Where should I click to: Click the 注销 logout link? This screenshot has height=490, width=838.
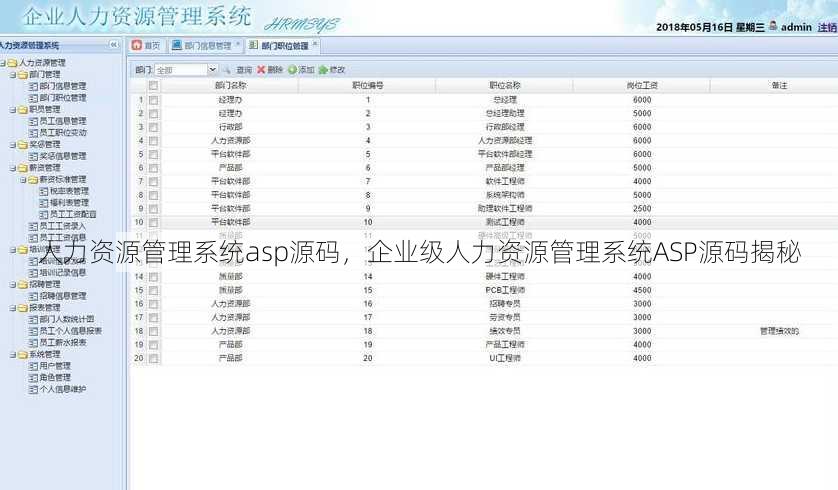point(827,27)
